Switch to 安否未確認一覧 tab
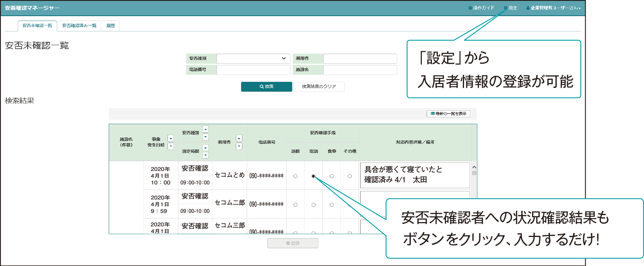 pyautogui.click(x=37, y=26)
